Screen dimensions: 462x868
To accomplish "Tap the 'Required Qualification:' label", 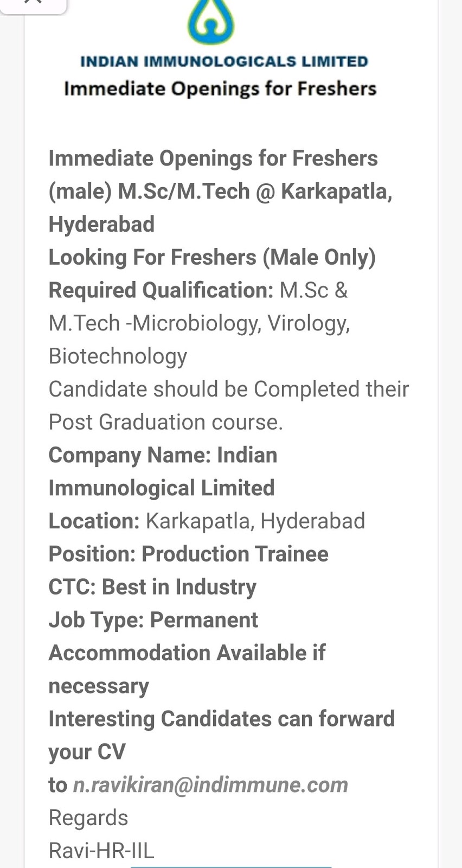I will (x=161, y=290).
